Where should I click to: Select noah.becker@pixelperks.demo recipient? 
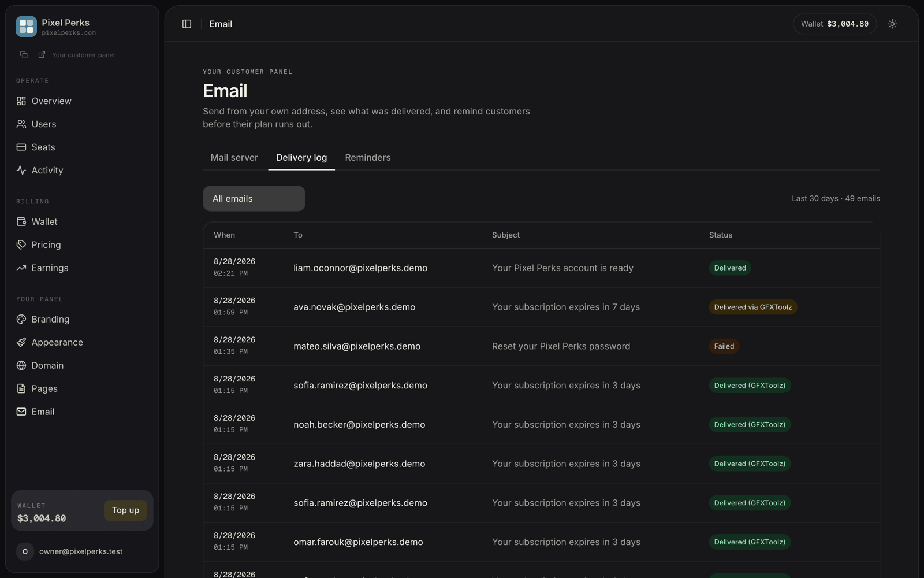point(359,424)
